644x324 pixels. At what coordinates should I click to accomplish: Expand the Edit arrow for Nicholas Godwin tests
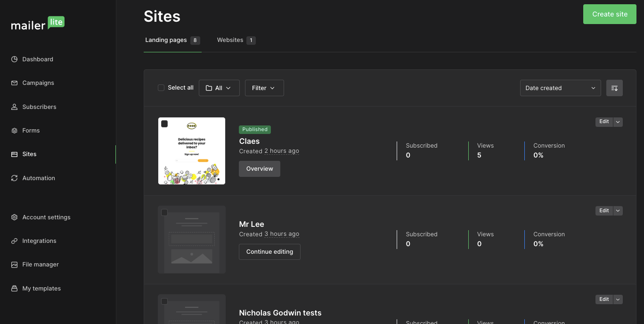(x=618, y=299)
